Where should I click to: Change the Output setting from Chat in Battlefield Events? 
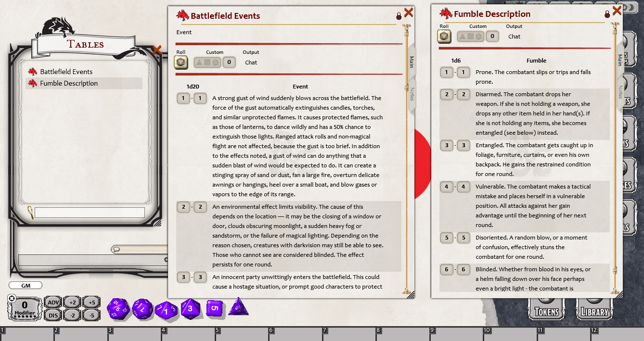click(251, 63)
